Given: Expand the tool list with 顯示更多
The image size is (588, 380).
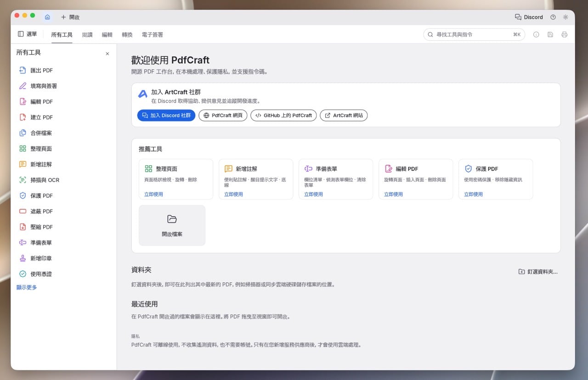Looking at the screenshot, I should tap(27, 287).
